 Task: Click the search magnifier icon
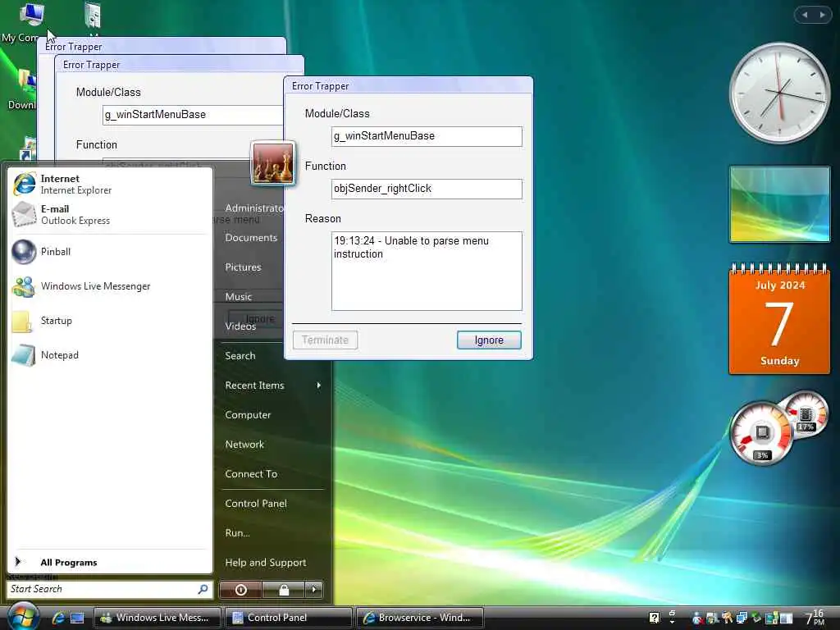click(x=203, y=589)
